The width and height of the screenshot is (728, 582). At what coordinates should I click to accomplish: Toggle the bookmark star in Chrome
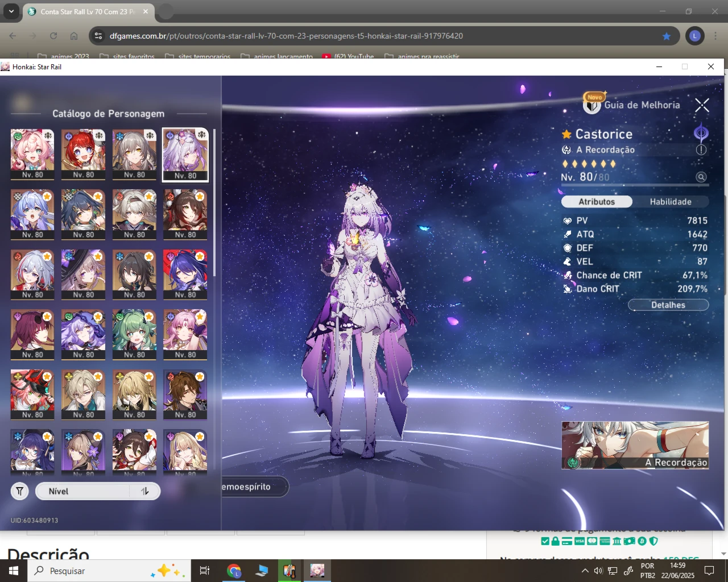click(x=667, y=36)
